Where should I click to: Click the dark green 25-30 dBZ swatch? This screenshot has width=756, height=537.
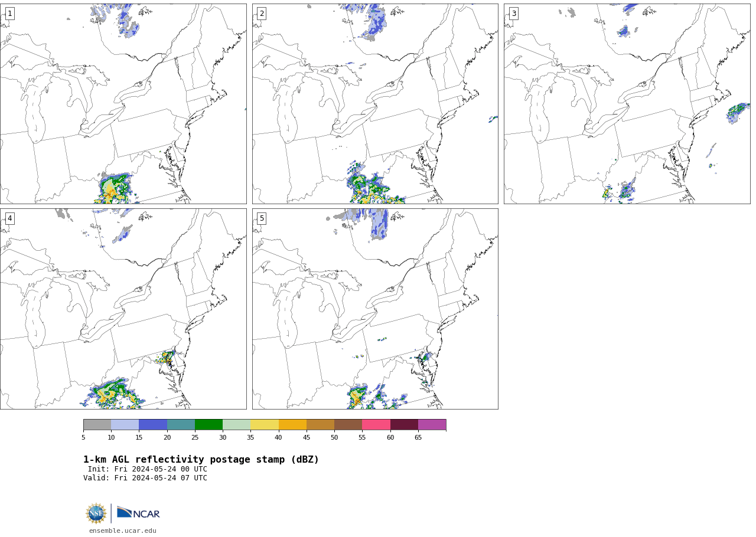(209, 425)
